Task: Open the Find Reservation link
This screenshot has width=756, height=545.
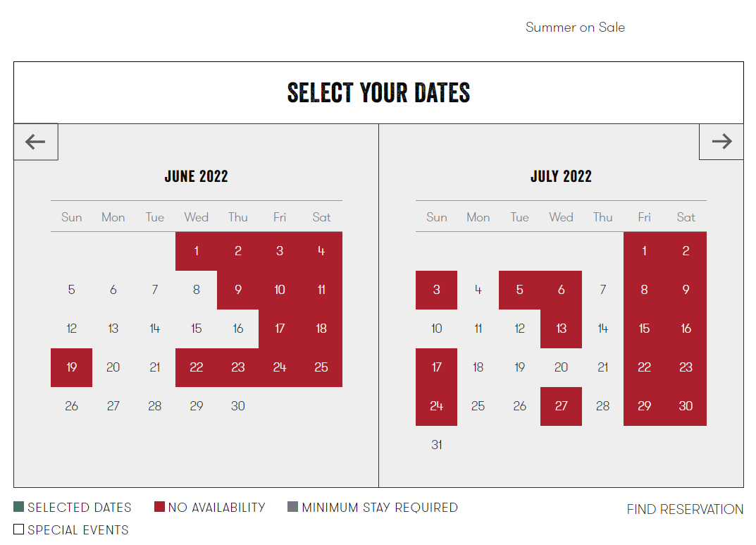Action: click(x=685, y=509)
